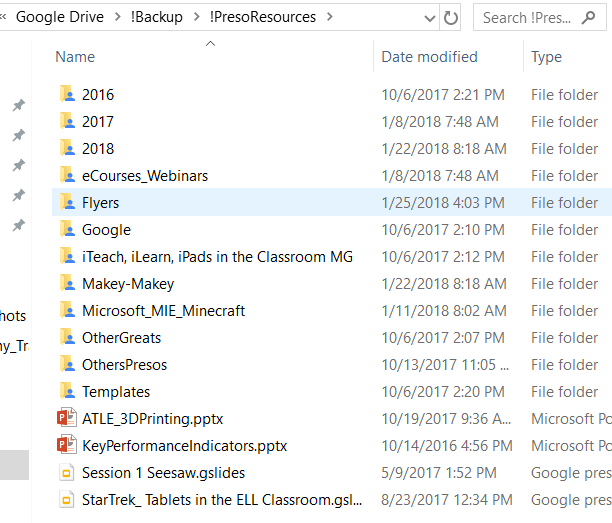Click the StarTrek Tablets gslides file icon
The image size is (612, 523).
click(x=66, y=500)
